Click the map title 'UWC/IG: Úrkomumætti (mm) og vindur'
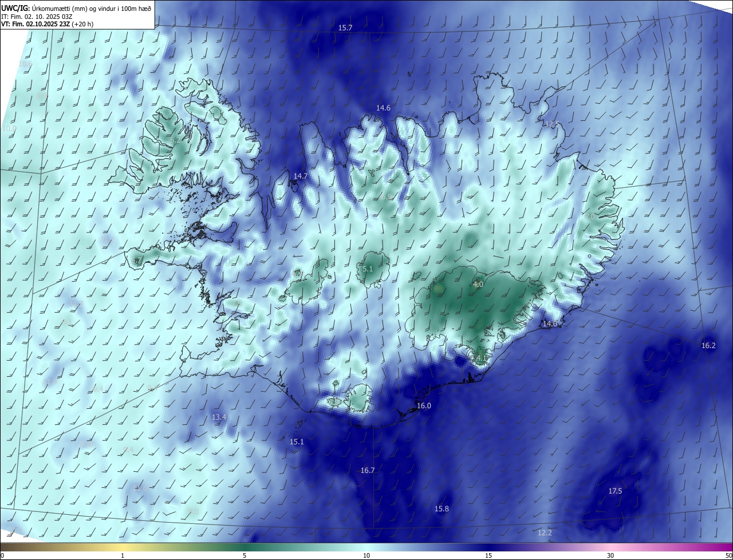The width and height of the screenshot is (733, 560). coord(76,7)
